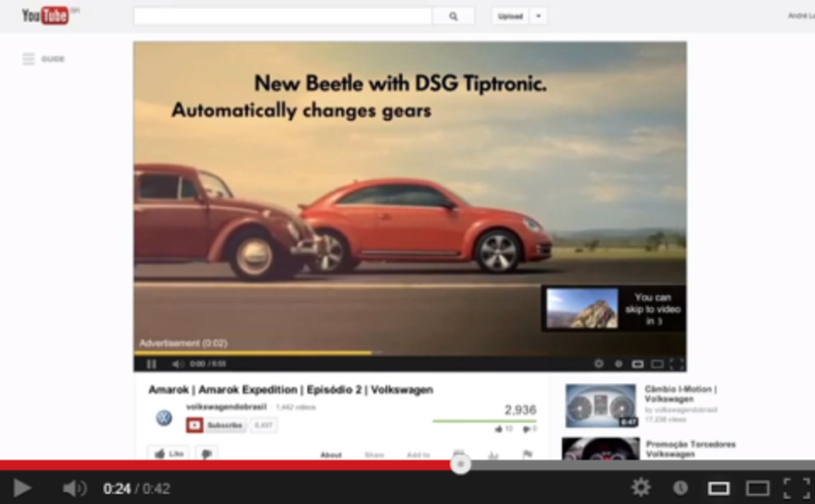Screen dimensions: 815x504
Task: Open the small settings gear in the ad player
Action: click(x=599, y=364)
